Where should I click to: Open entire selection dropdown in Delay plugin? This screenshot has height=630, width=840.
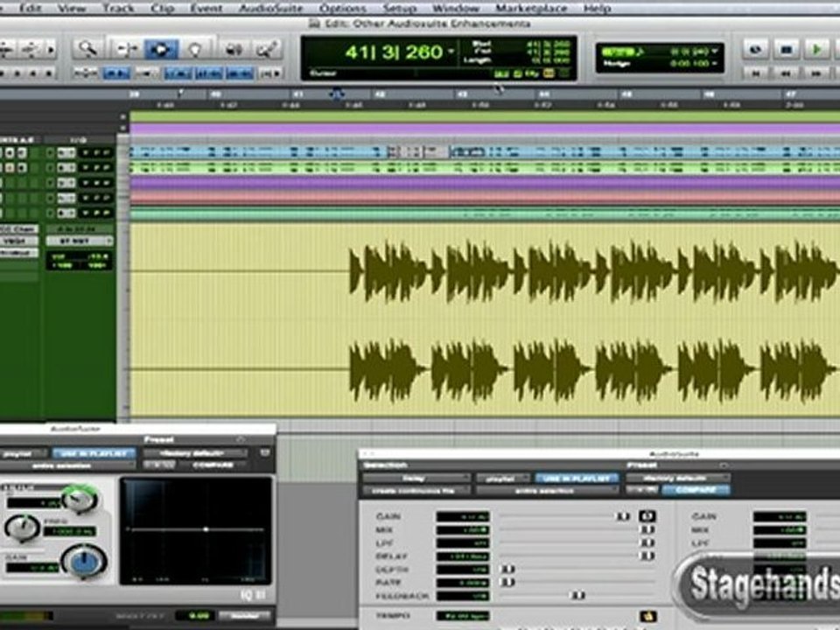pyautogui.click(x=547, y=490)
